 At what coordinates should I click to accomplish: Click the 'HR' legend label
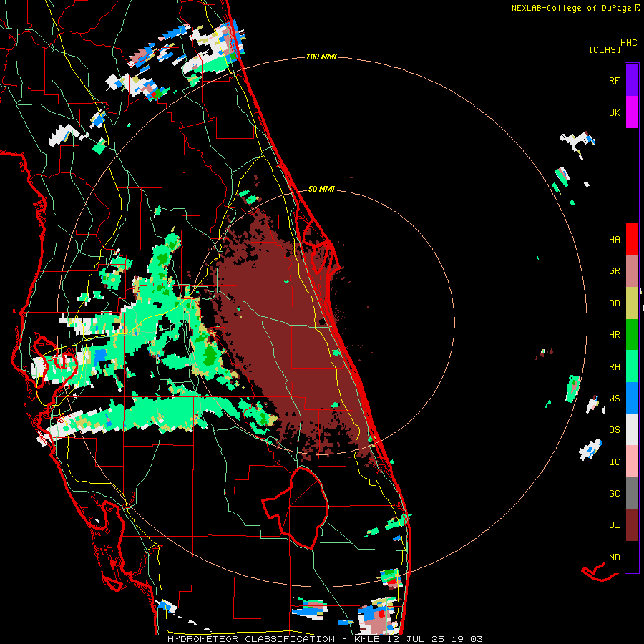[614, 335]
